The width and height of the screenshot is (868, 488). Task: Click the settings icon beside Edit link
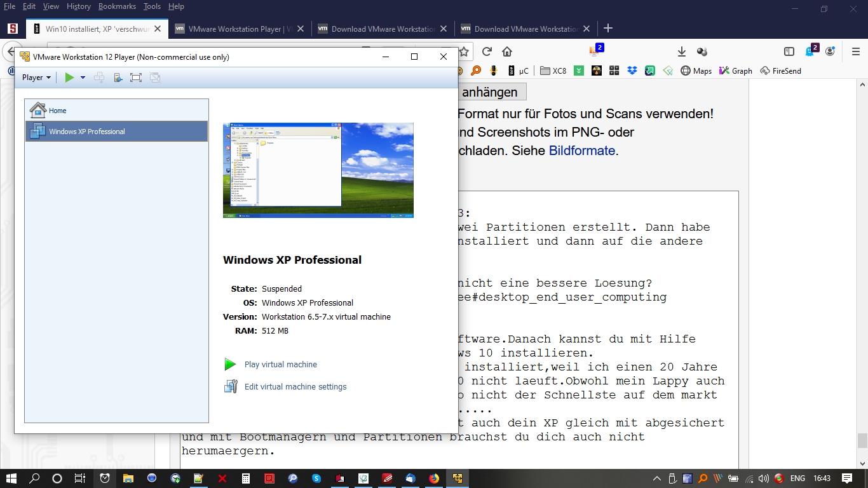[x=230, y=386]
